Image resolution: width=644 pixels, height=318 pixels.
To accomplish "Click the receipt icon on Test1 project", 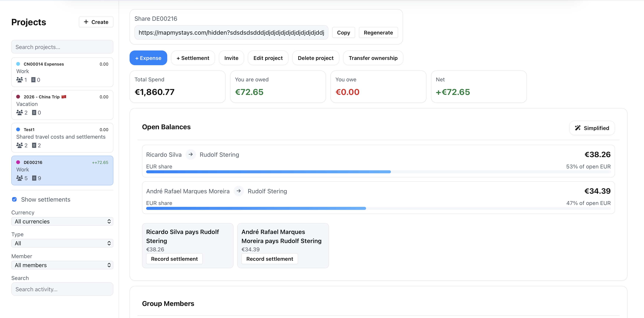I will point(34,145).
